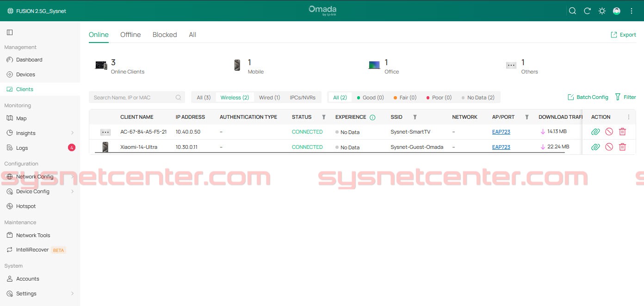Screen dimensions: 644x306
Task: Click the SSID column filter icon
Action: 415,117
